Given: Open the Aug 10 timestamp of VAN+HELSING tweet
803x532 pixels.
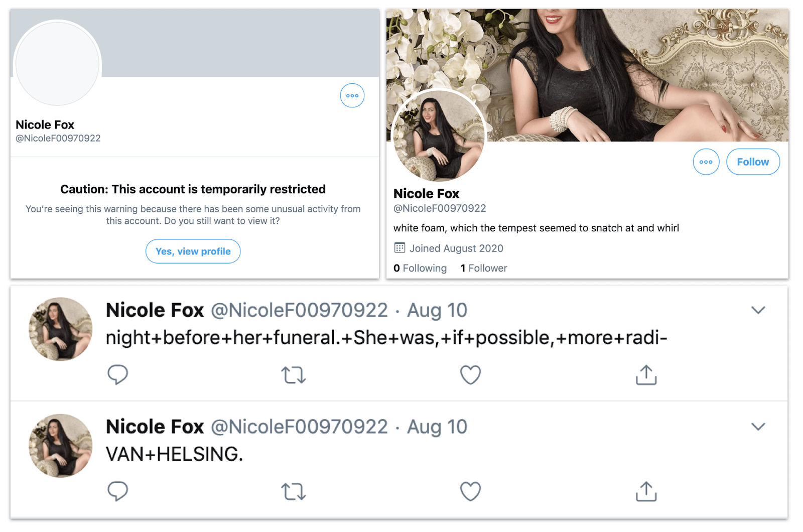Looking at the screenshot, I should click(437, 427).
